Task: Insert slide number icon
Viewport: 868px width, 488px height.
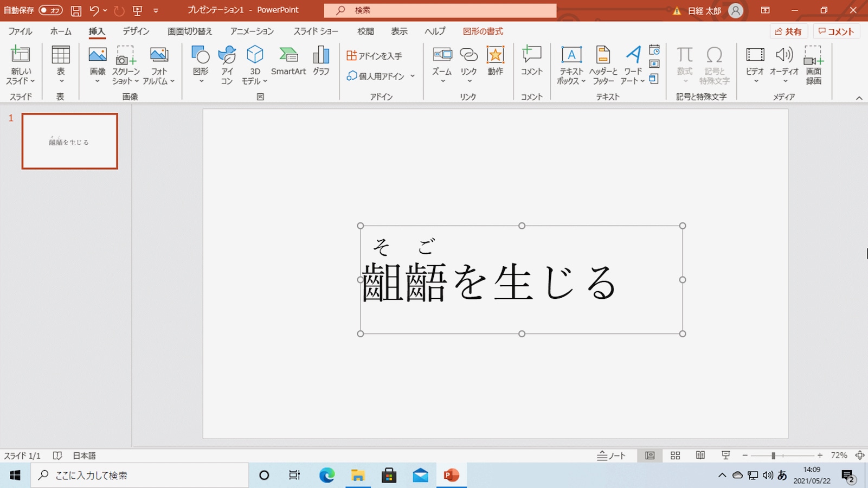Action: click(x=654, y=64)
